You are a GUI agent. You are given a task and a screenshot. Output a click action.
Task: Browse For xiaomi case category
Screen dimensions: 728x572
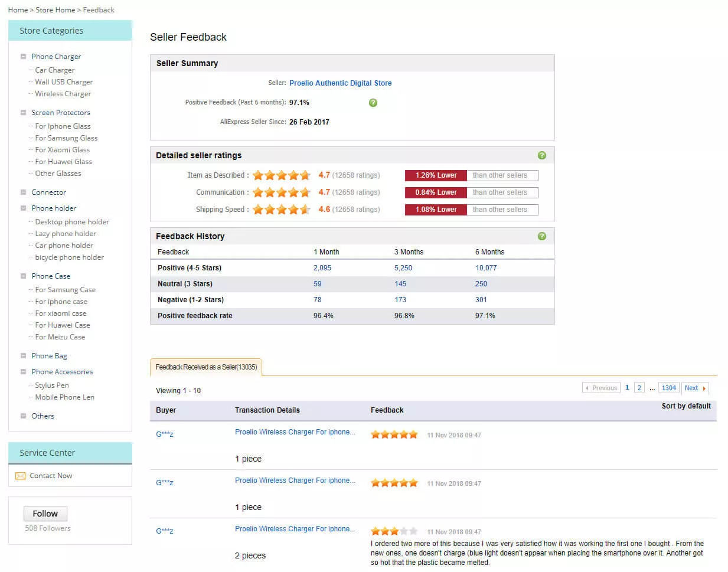click(61, 313)
